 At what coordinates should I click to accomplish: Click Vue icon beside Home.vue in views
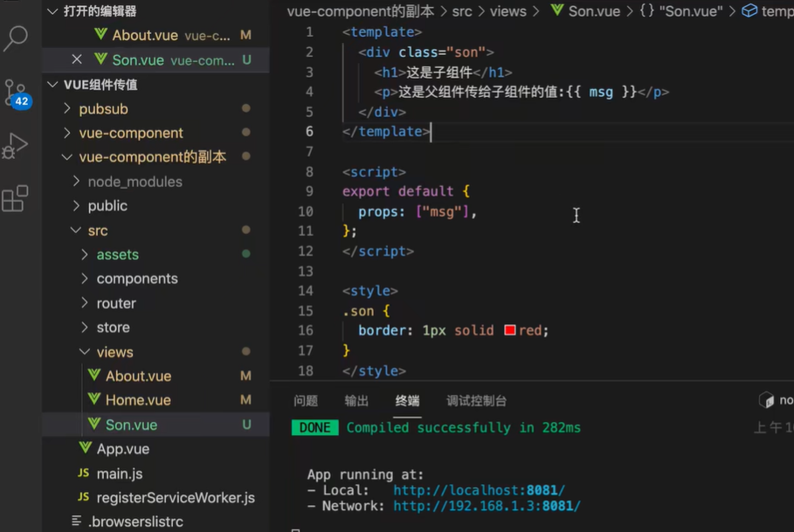94,399
